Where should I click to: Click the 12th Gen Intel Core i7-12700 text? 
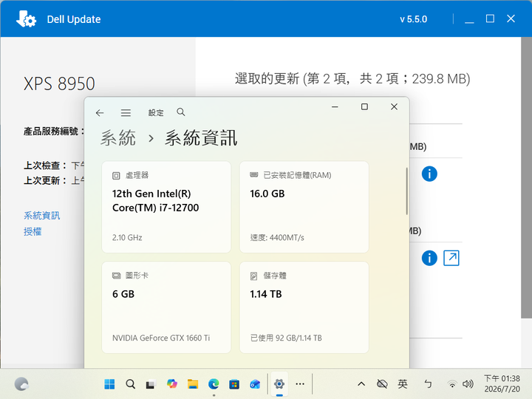[x=156, y=200]
